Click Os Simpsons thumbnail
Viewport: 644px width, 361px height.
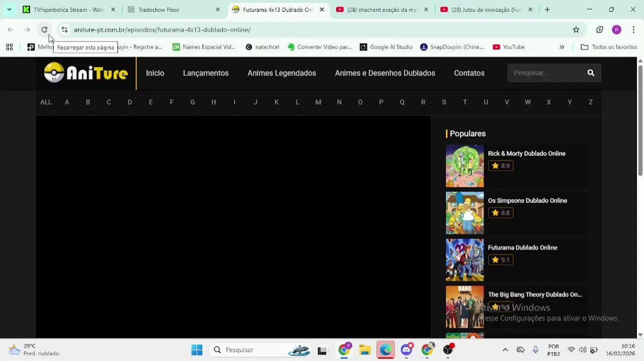tap(464, 213)
